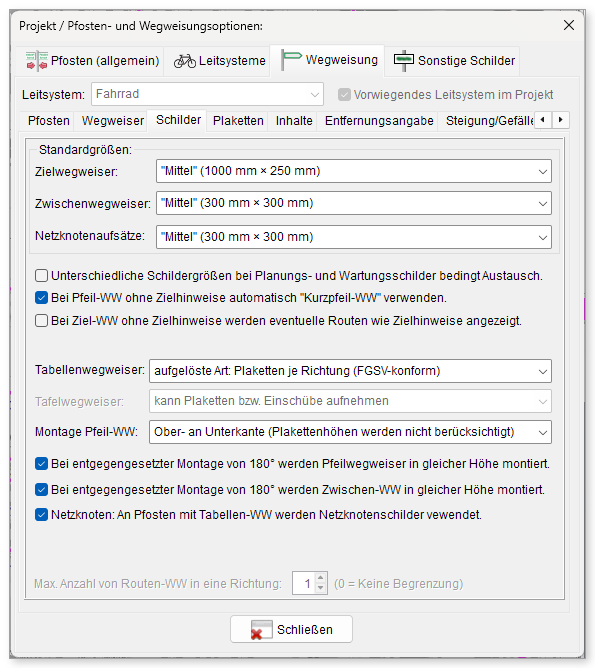This screenshot has height=668, width=595.
Task: Click the Schließen button
Action: coord(291,629)
